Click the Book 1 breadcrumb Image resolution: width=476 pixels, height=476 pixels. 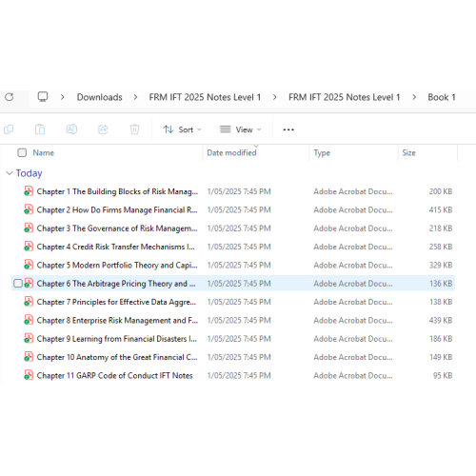[x=442, y=97]
